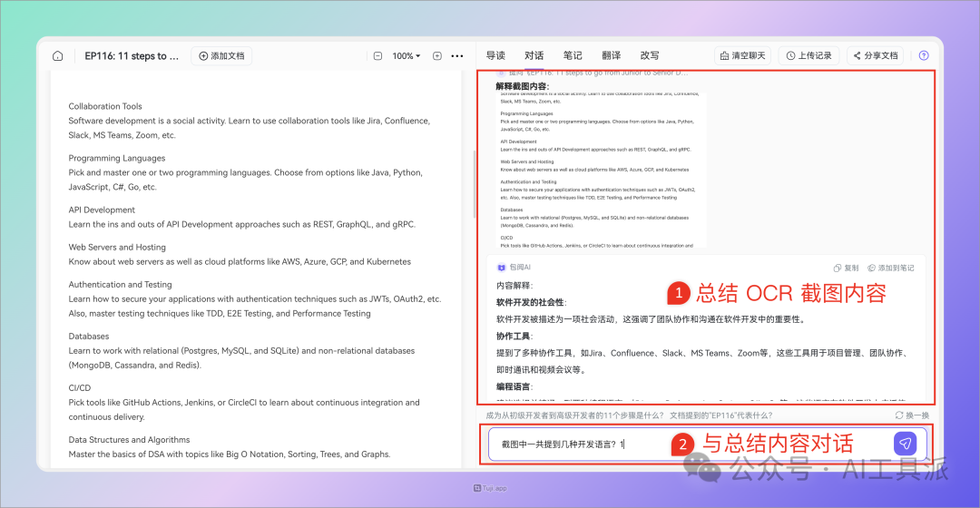Image resolution: width=980 pixels, height=508 pixels.
Task: Click the help question mark icon
Action: click(x=924, y=56)
